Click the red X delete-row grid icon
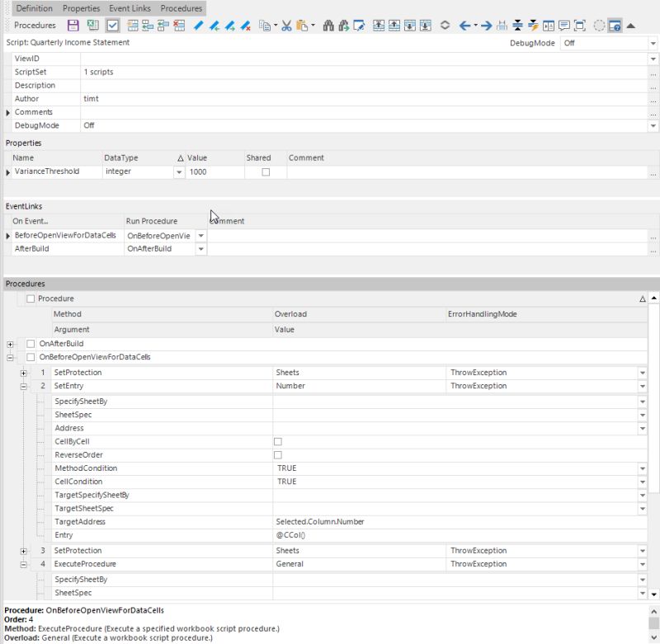Screen dimensions: 660x644 coord(179,26)
